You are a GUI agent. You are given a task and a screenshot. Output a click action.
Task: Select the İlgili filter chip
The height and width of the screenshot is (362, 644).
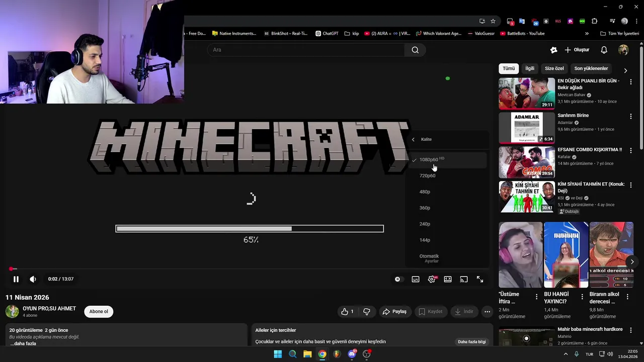click(x=530, y=68)
